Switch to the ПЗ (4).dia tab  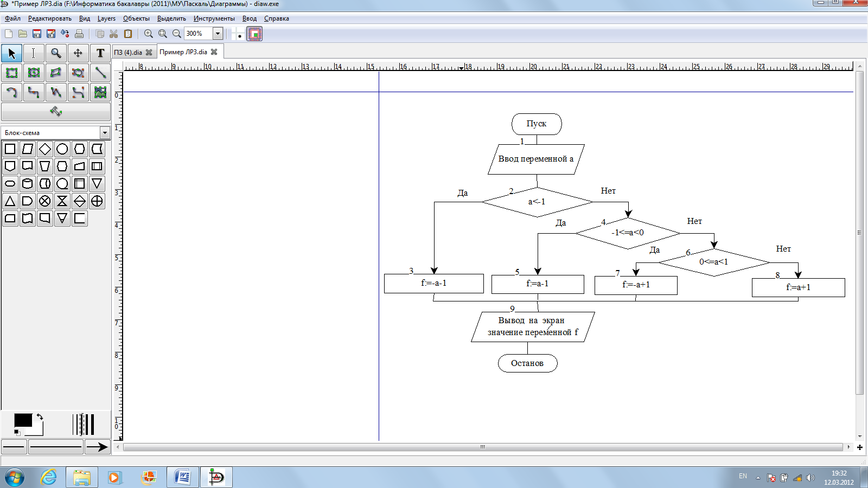(x=128, y=52)
